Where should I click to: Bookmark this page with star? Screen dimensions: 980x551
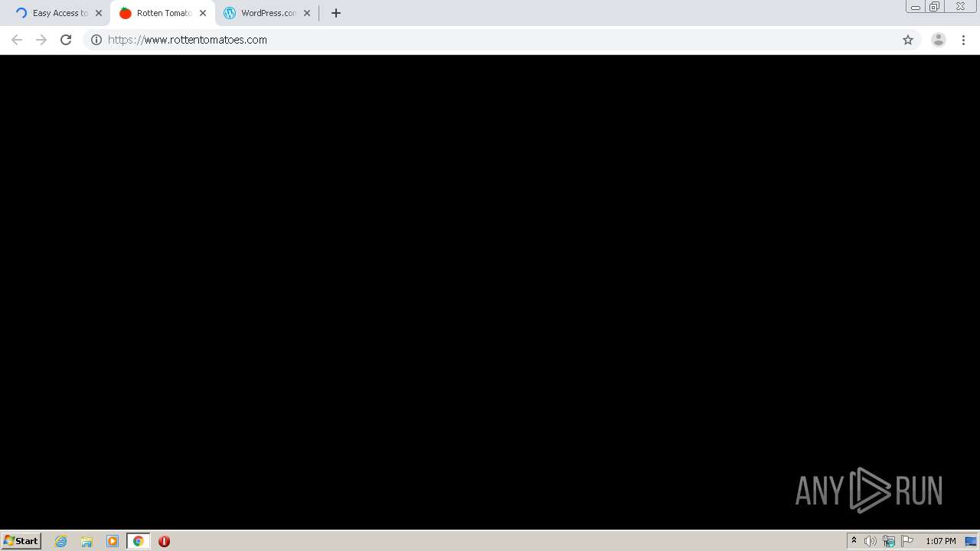tap(908, 40)
